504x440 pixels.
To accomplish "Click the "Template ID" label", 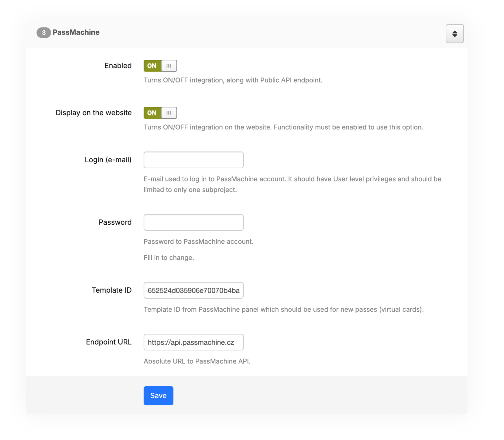I will 112,290.
